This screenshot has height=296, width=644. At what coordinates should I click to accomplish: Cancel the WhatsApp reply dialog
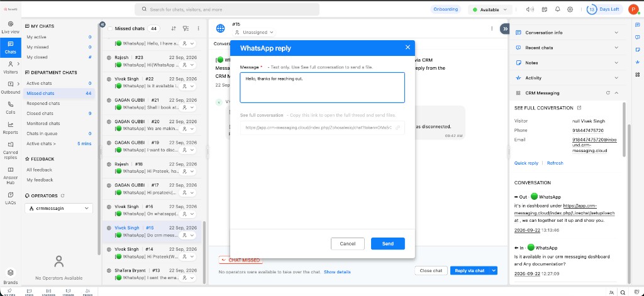[x=347, y=243]
